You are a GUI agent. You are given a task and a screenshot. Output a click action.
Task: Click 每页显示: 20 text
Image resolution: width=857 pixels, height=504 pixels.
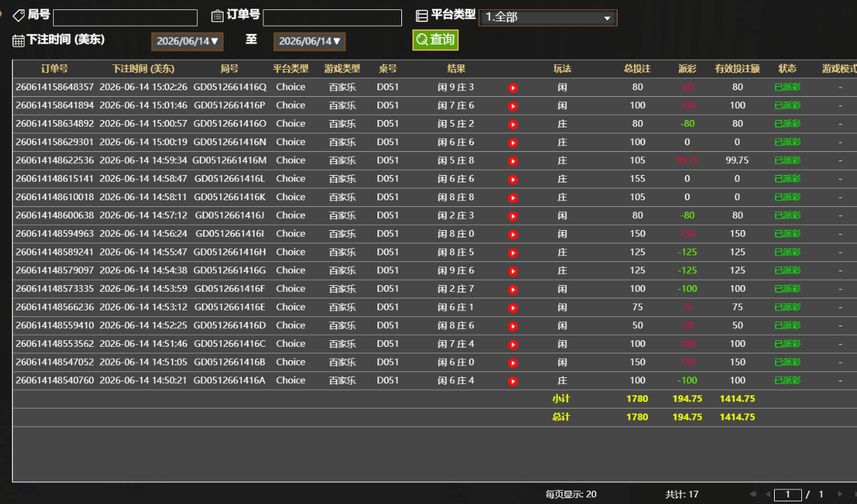tap(571, 494)
